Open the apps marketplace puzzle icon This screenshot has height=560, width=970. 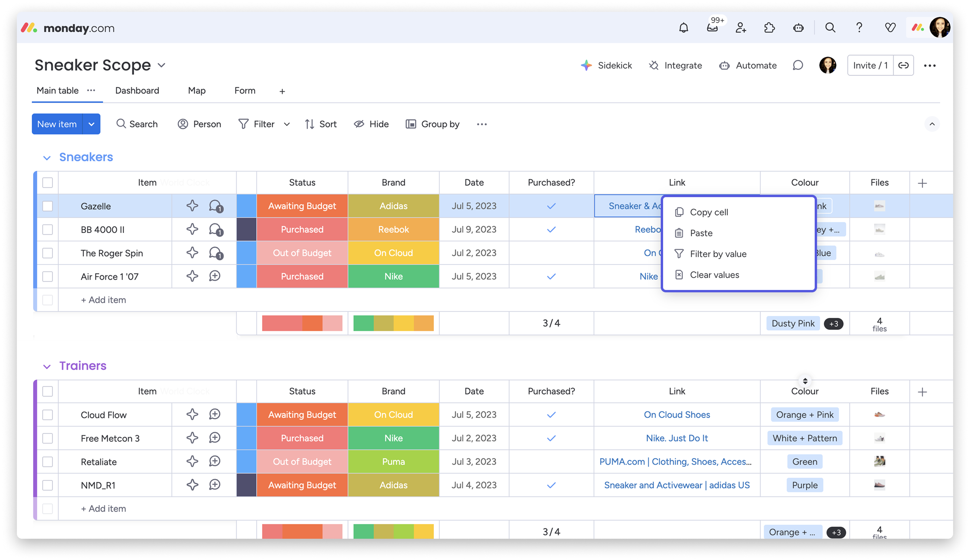point(769,28)
